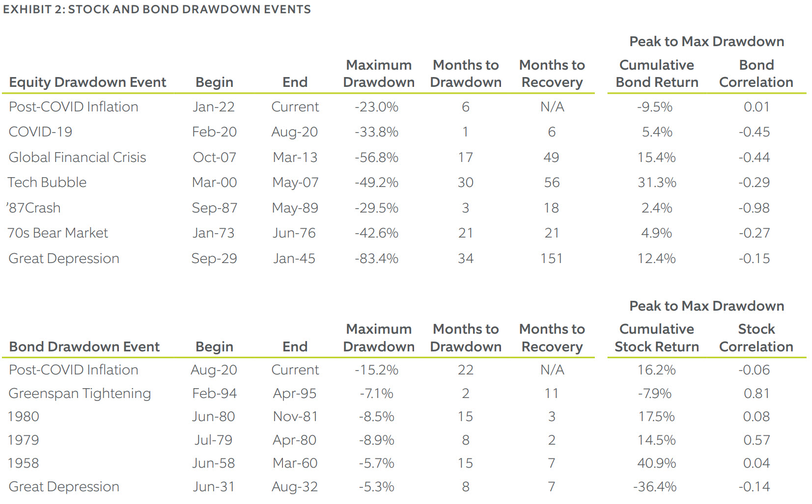Click the 40.9% cumulative stock return
This screenshot has height=504, width=812.
[x=656, y=463]
